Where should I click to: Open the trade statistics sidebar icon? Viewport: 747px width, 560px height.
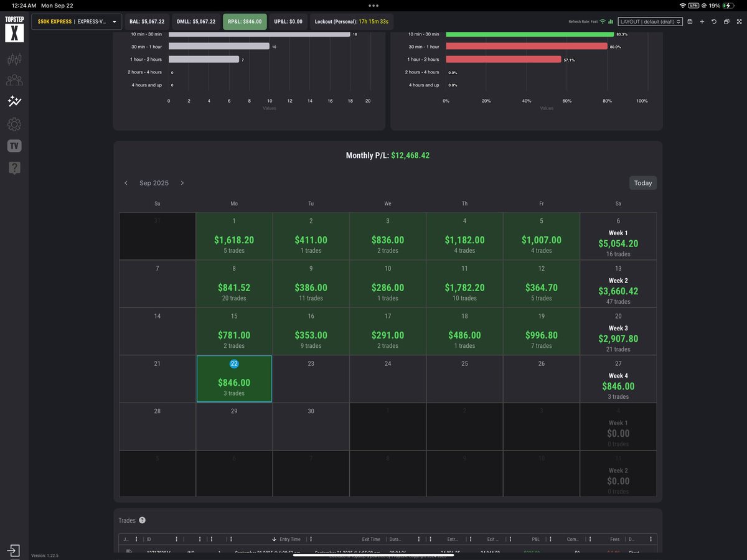click(x=14, y=101)
